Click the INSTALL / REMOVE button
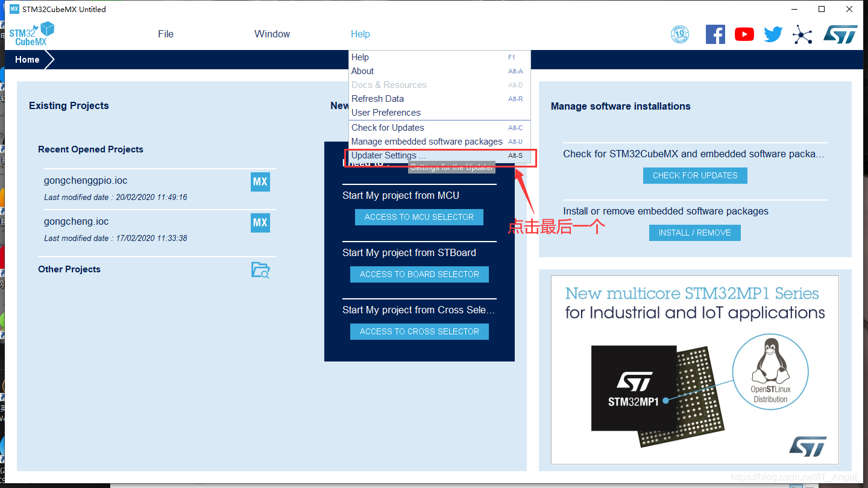This screenshot has height=488, width=868. coord(695,233)
